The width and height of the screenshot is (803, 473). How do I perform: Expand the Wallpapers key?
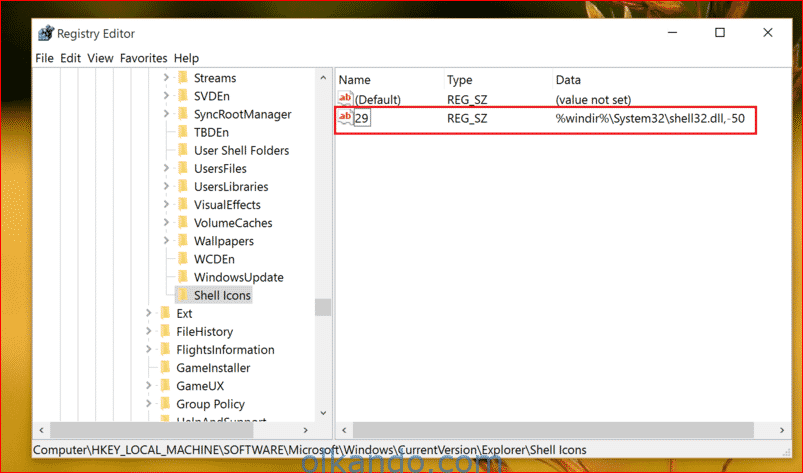pos(166,241)
